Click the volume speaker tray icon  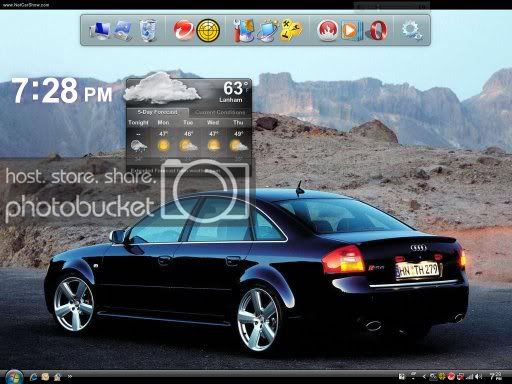pos(479,377)
